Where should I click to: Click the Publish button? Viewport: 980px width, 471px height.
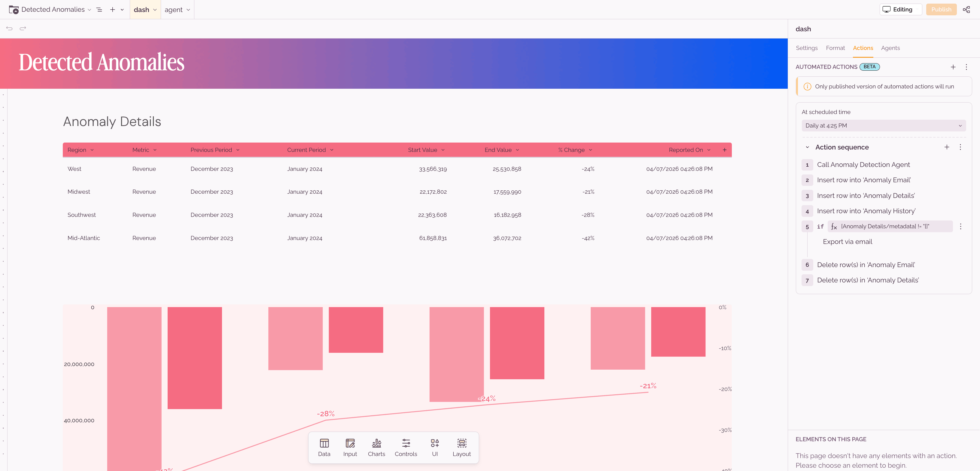[x=941, y=10]
